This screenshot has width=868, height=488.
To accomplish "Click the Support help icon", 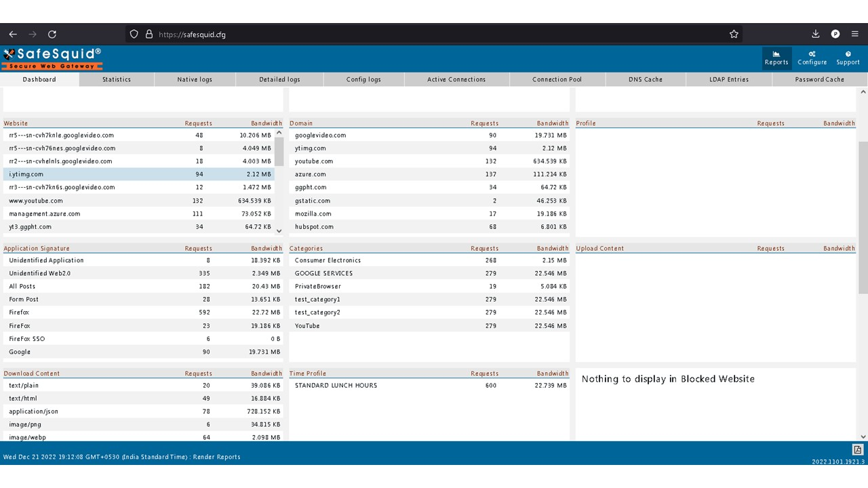I will point(848,58).
